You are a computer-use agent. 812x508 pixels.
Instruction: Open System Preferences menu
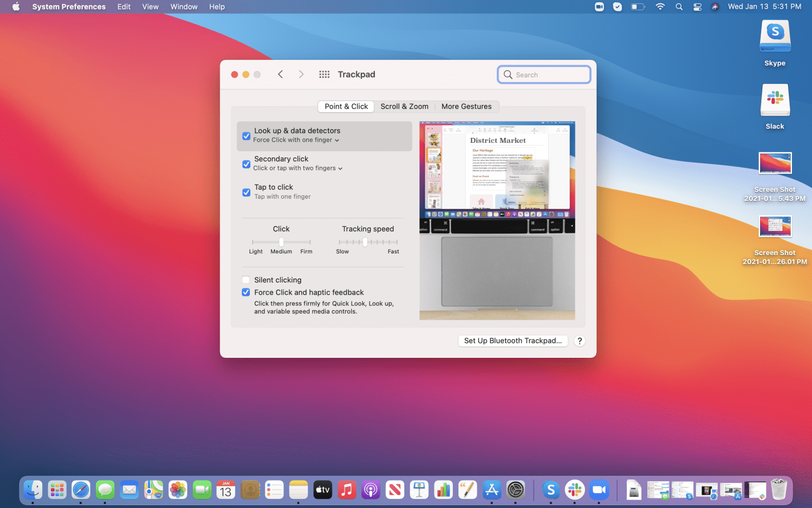pyautogui.click(x=69, y=7)
